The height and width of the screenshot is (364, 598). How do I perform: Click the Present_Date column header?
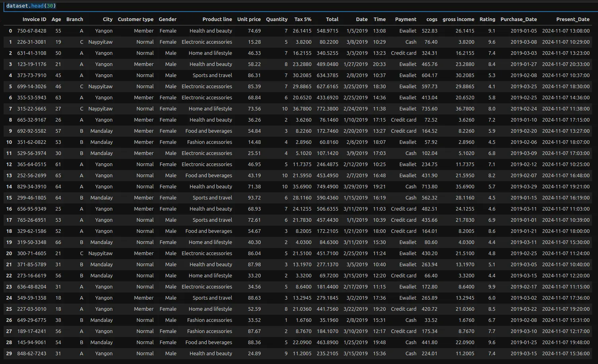573,19
